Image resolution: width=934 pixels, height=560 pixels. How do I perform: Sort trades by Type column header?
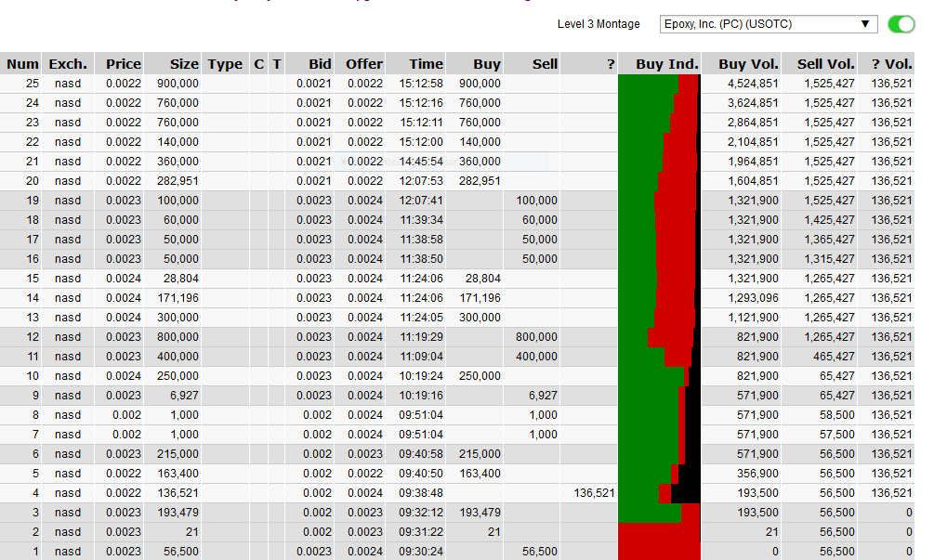(225, 64)
